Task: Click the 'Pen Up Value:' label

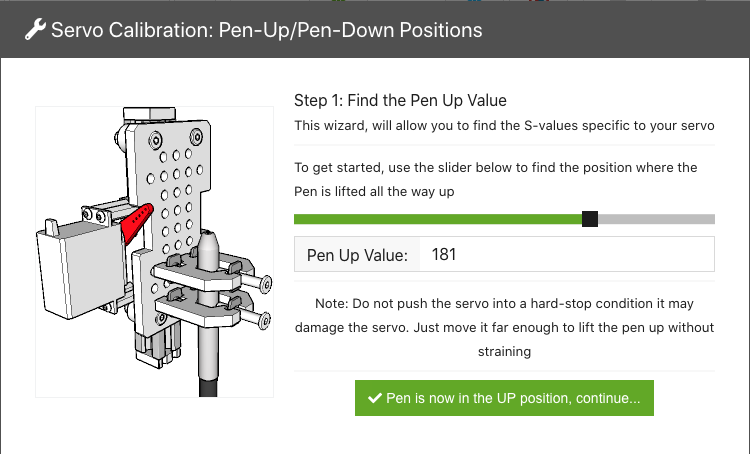Action: tap(357, 255)
